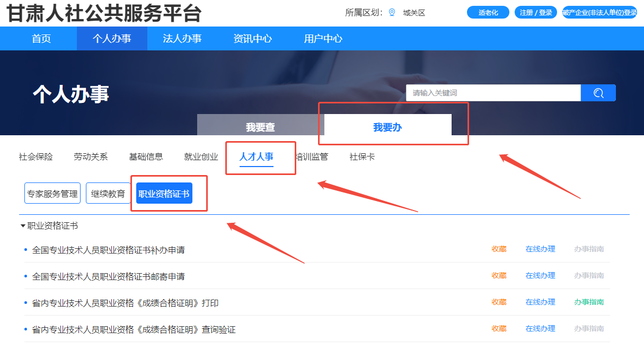The height and width of the screenshot is (349, 644).
Task: Click the 注册 / 登录 button
Action: [536, 13]
